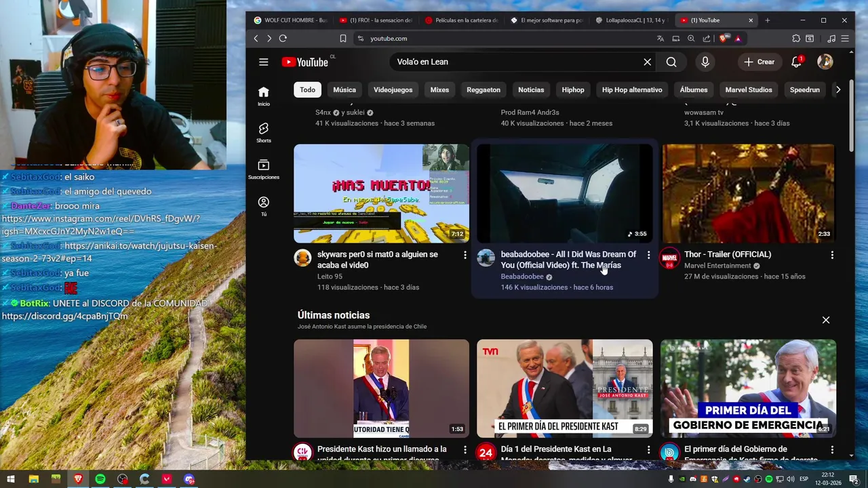Open options menu for beabadoobee video

point(648,255)
